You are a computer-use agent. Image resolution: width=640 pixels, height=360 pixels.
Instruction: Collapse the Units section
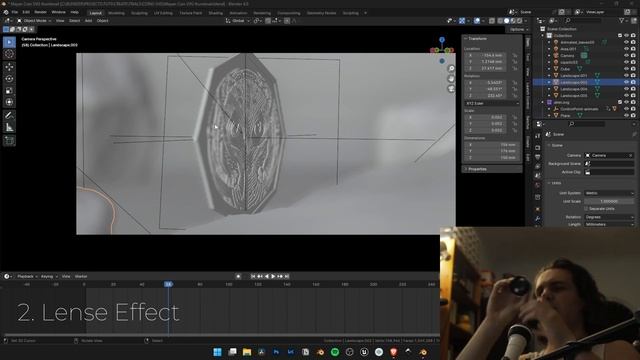(556, 183)
